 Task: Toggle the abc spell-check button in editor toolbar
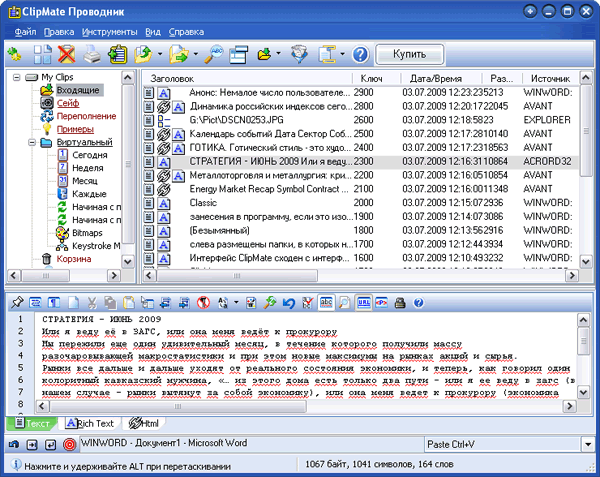click(x=326, y=303)
